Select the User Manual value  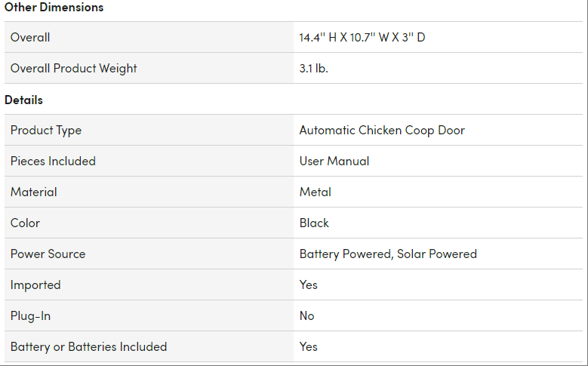click(x=334, y=161)
